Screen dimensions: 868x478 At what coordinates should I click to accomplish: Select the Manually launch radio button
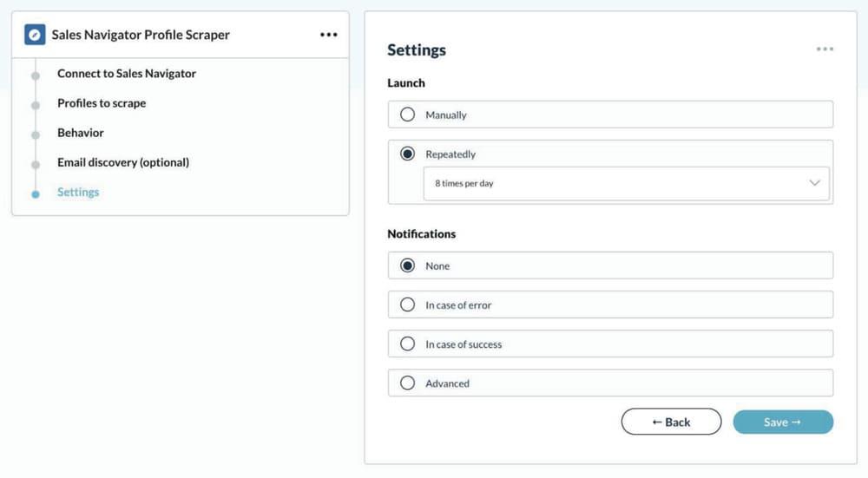(x=407, y=115)
